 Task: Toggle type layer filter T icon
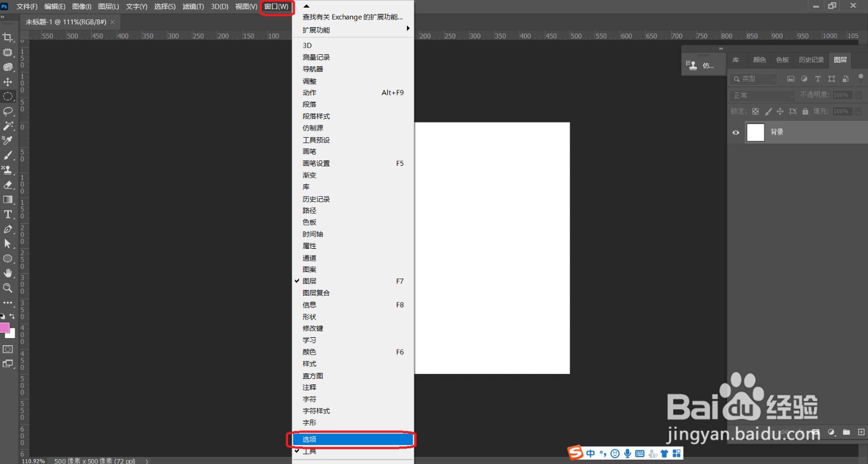click(x=818, y=79)
